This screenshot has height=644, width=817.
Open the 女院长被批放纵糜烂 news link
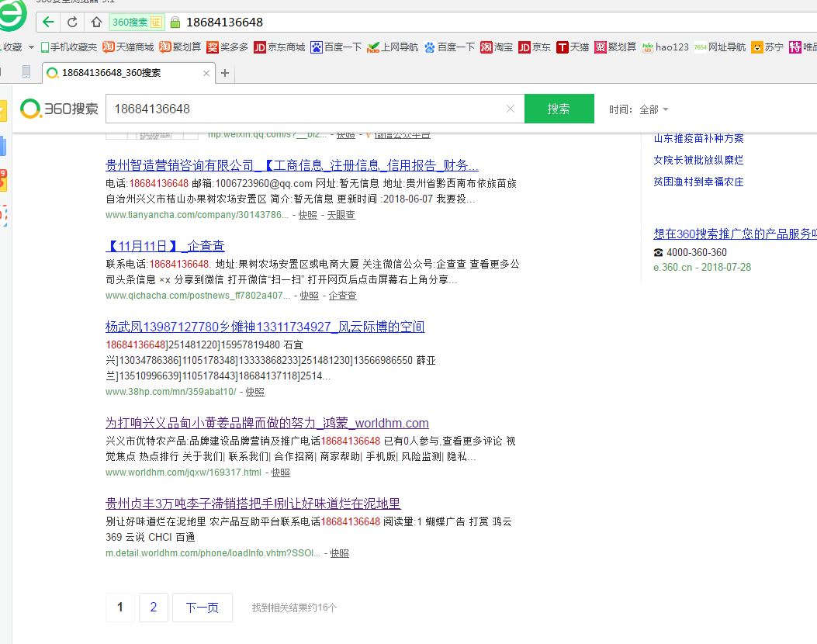698,160
